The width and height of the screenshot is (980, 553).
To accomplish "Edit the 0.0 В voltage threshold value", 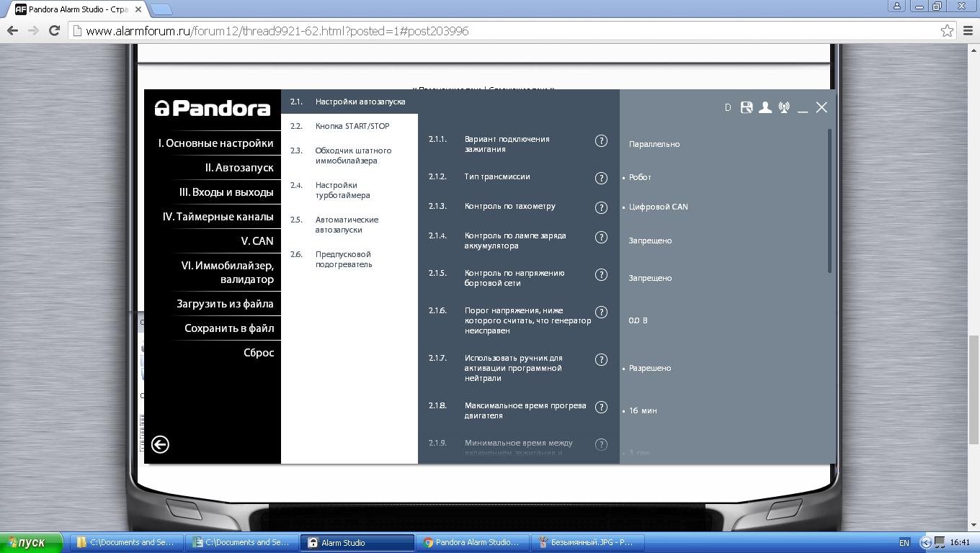I will pos(638,320).
